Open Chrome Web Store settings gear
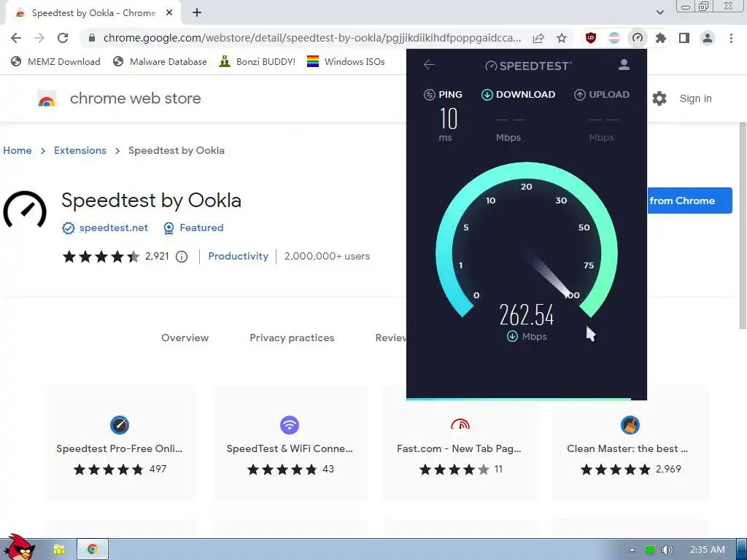747x560 pixels. coord(659,98)
